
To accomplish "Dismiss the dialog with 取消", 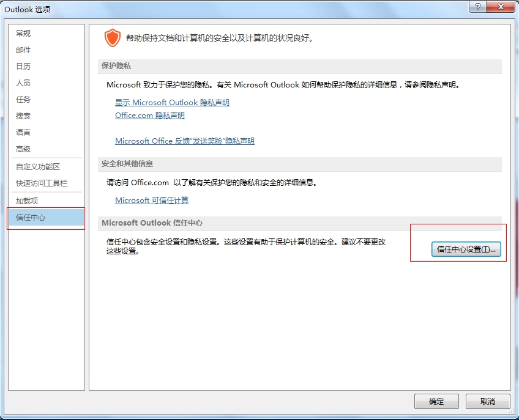I will (x=488, y=402).
